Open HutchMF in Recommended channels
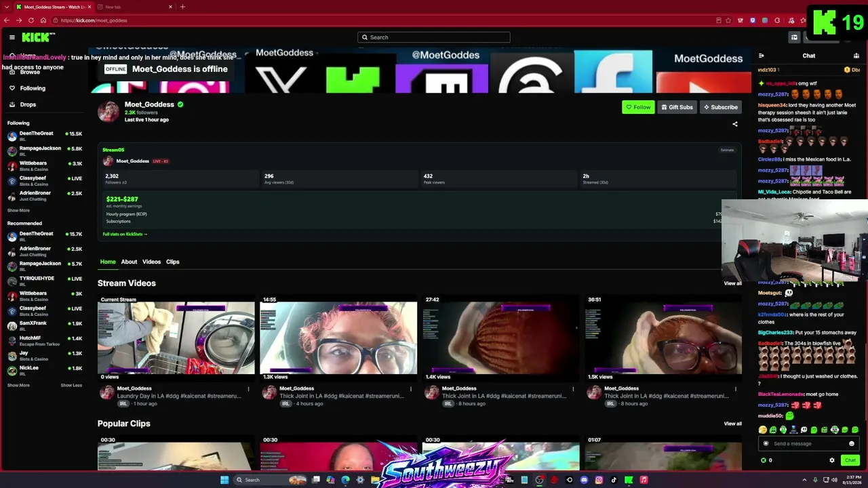868x488 pixels. pos(45,340)
